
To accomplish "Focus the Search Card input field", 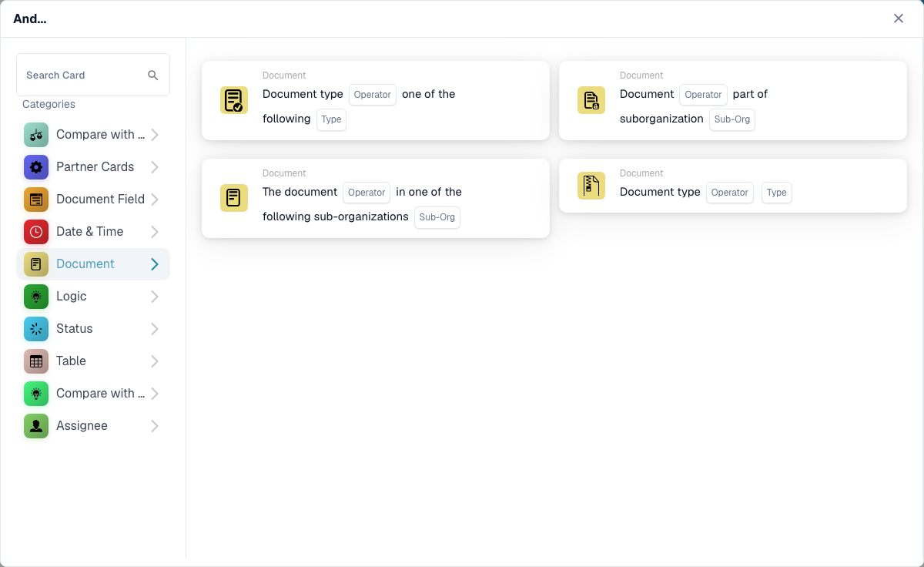I will click(93, 75).
